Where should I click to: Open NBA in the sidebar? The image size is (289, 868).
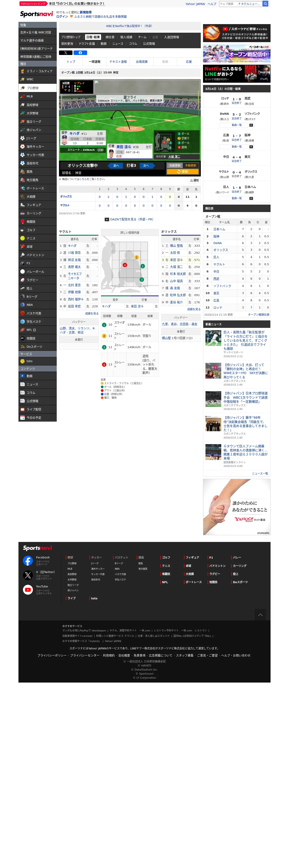(37, 305)
